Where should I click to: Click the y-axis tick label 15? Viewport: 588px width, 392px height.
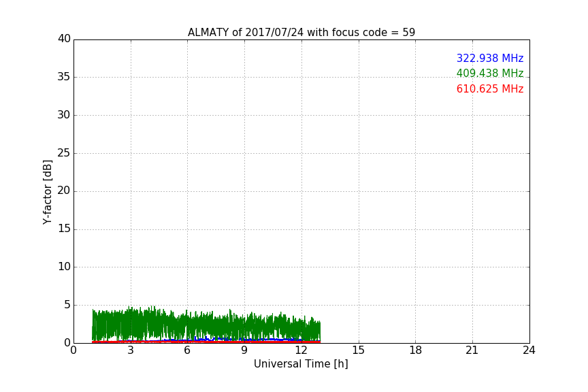click(x=64, y=229)
